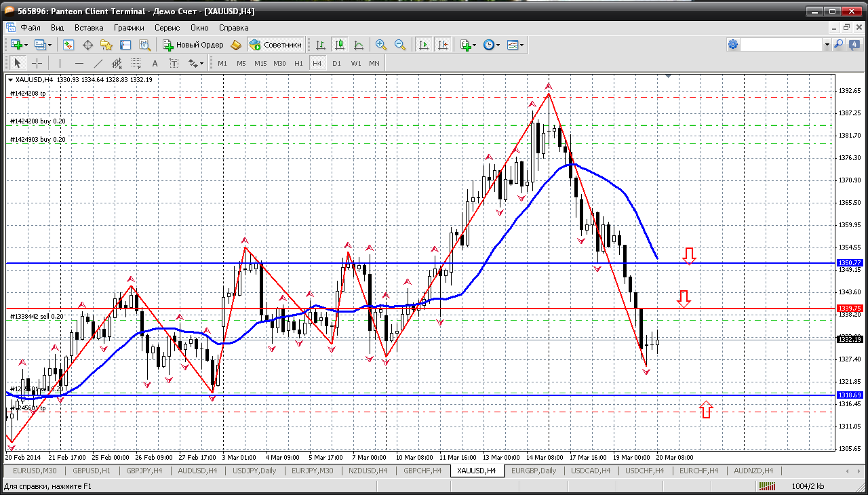Toggle chart auto-scroll
This screenshot has width=868, height=495.
[x=424, y=45]
